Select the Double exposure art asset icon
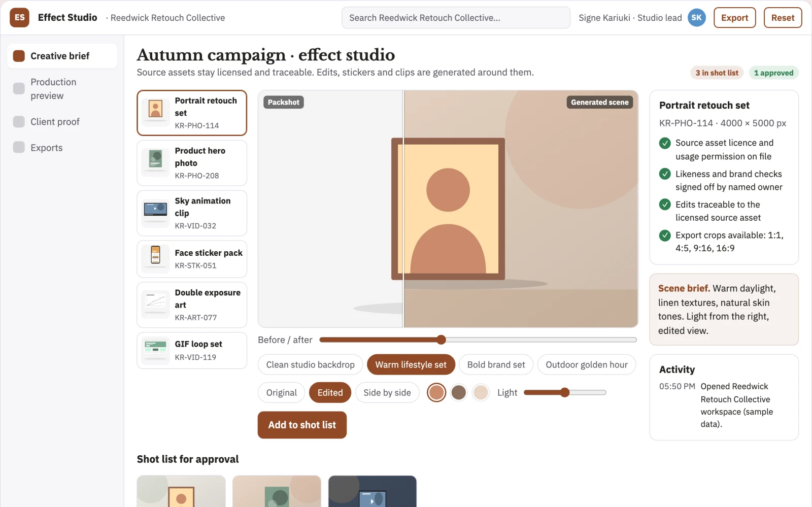This screenshot has height=507, width=812. [155, 305]
